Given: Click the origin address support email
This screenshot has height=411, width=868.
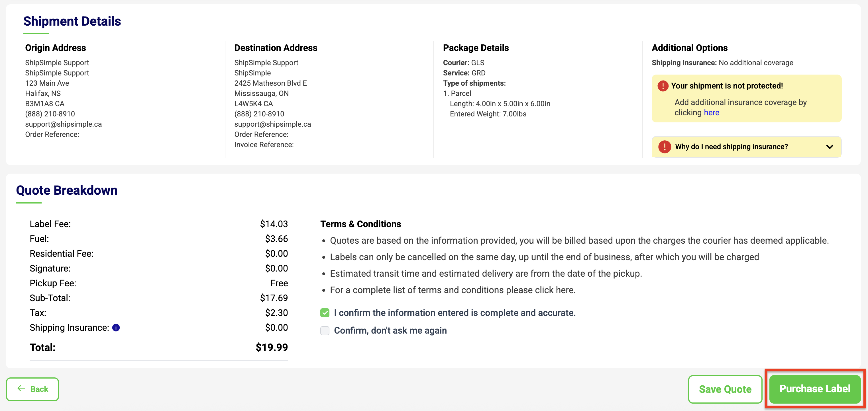Looking at the screenshot, I should click(63, 124).
